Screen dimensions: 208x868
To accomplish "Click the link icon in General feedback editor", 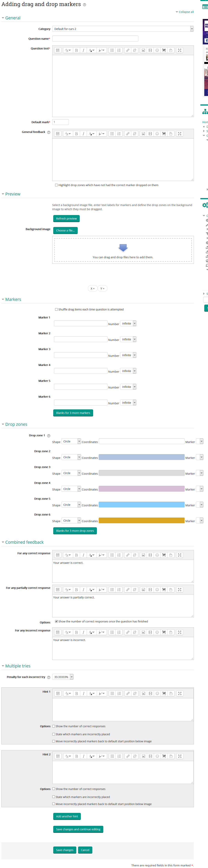I will pyautogui.click(x=127, y=134).
